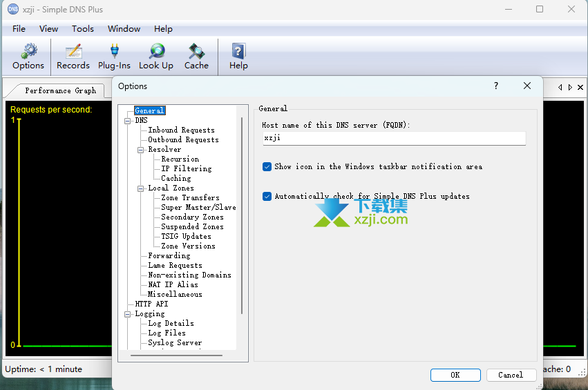Collapse the DNS tree node
Screen dimensions: 588x390
point(128,121)
